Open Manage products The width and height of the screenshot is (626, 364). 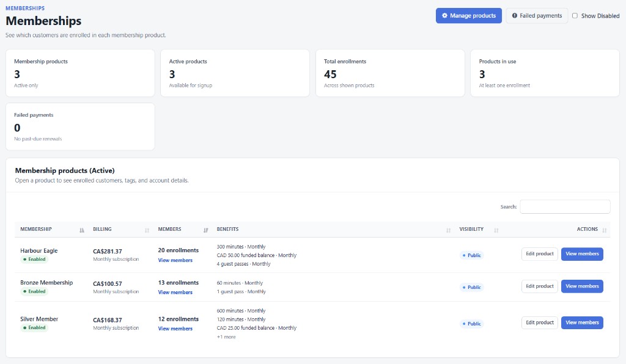point(469,15)
